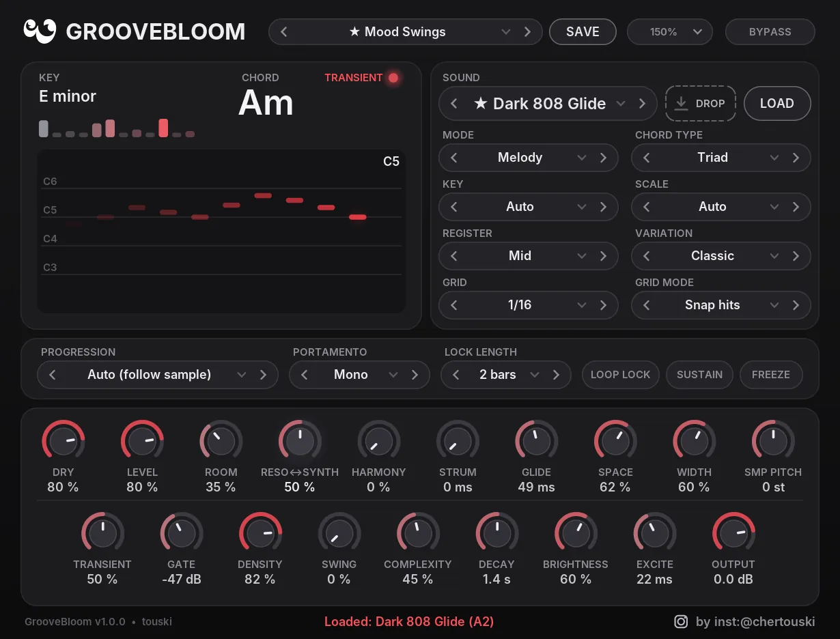The image size is (840, 639).
Task: Open the SCALE Auto dropdown
Action: (x=721, y=206)
